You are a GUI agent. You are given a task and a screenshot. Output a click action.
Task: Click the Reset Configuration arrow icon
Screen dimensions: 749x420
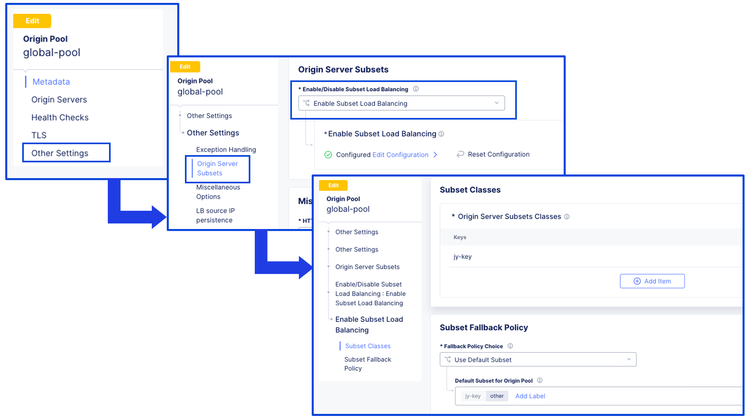(x=460, y=155)
